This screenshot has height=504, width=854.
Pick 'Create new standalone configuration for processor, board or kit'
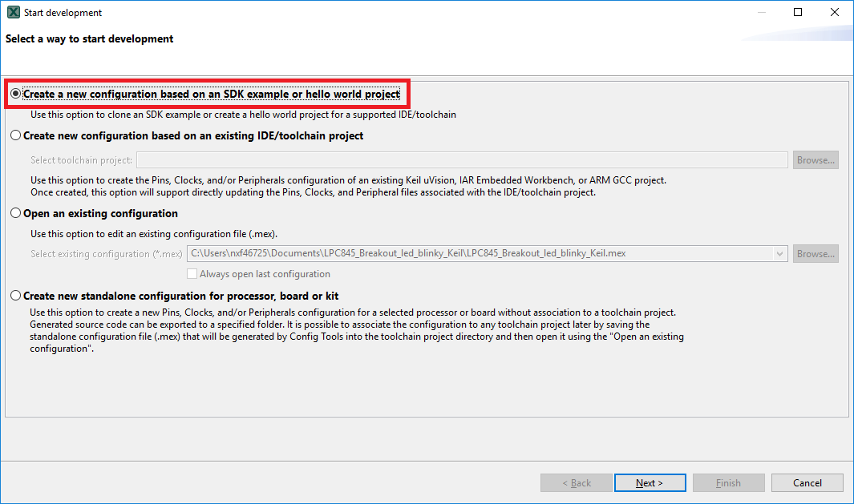16,296
